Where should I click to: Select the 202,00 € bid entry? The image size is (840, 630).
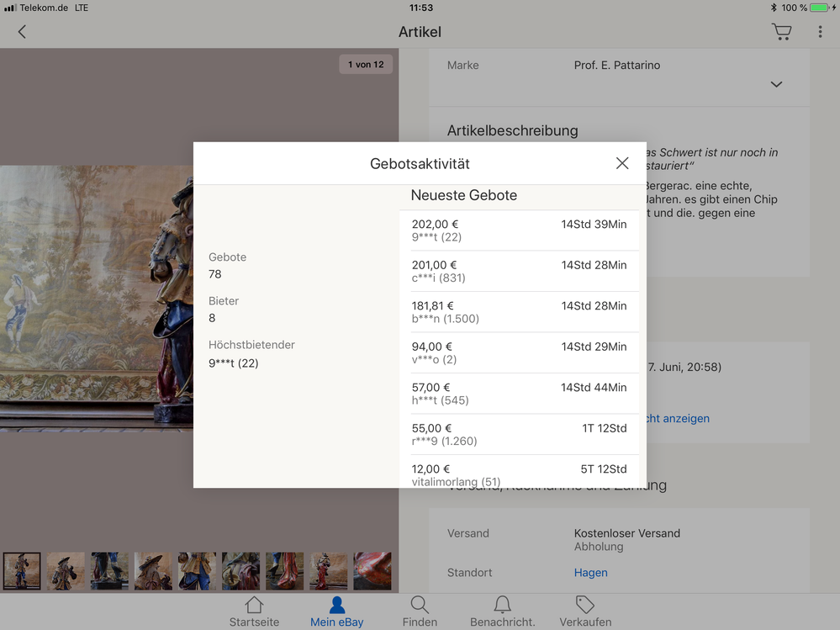tap(519, 230)
